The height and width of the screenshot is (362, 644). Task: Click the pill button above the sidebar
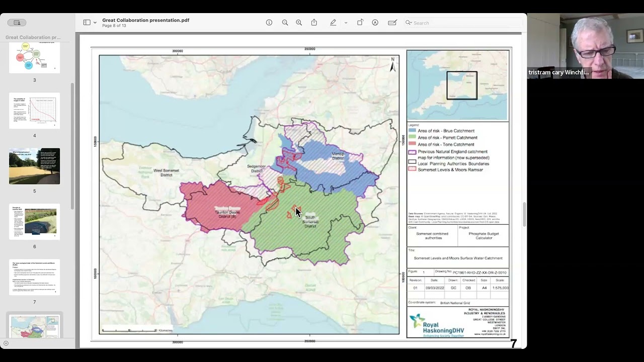(x=17, y=23)
